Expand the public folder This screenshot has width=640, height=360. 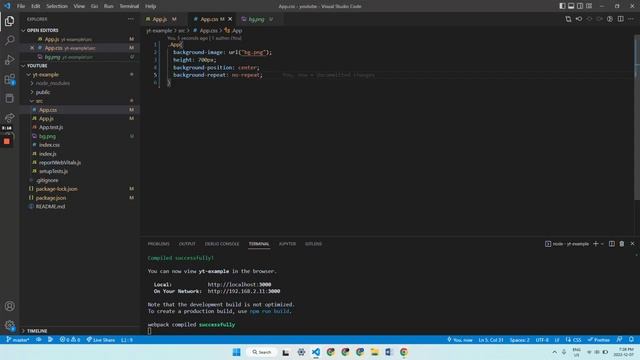point(42,92)
